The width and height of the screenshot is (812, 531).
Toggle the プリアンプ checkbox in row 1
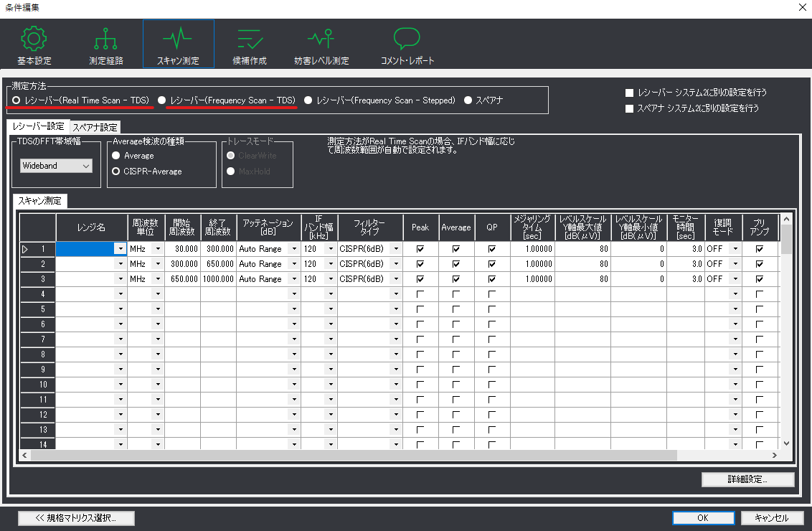click(x=759, y=249)
